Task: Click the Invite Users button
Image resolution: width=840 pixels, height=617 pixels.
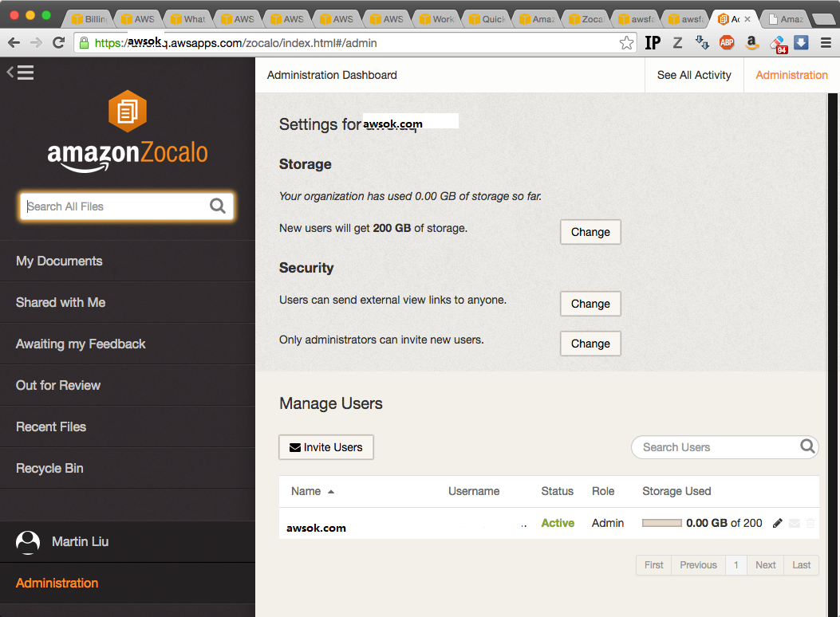Action: pyautogui.click(x=325, y=447)
